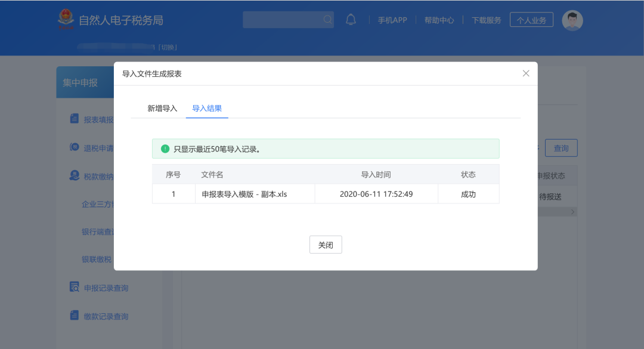Click the green info icon in notice

tap(165, 149)
